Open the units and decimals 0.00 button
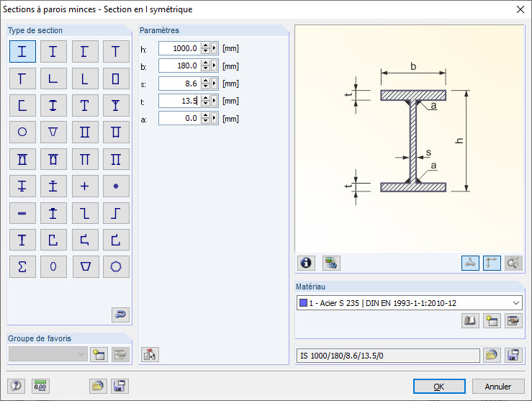532x401 pixels. (40, 386)
